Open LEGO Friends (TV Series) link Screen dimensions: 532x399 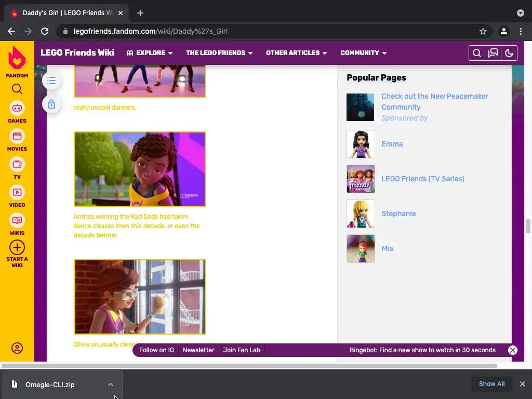(x=423, y=179)
